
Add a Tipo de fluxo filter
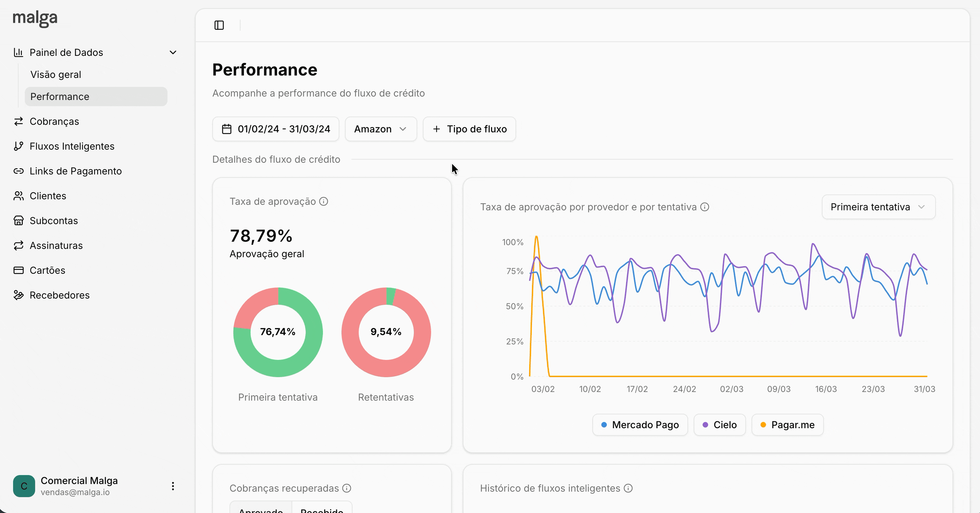469,129
